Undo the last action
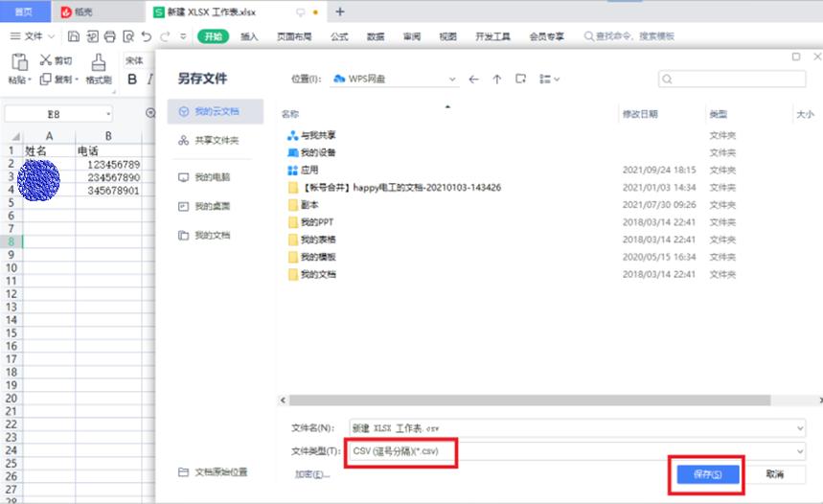 coord(147,36)
